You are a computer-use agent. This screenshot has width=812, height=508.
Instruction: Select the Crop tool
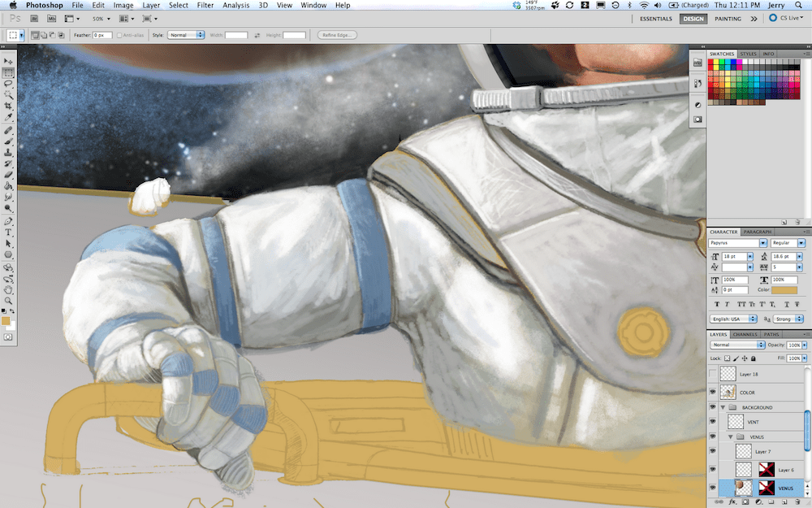point(8,105)
